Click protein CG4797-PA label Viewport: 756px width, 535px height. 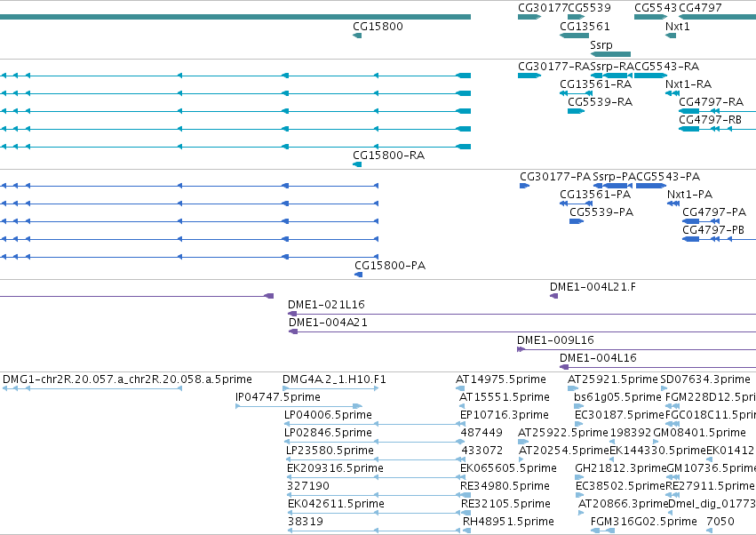tap(713, 212)
